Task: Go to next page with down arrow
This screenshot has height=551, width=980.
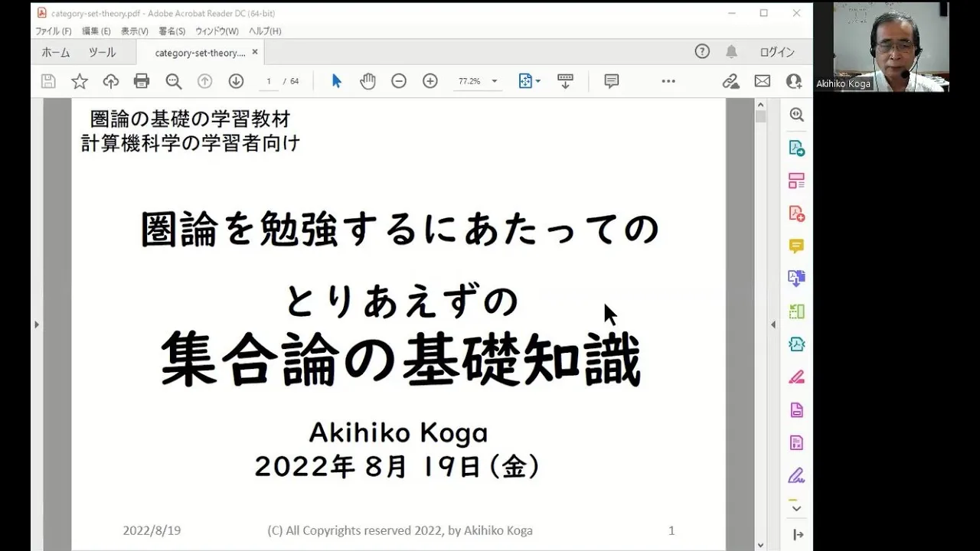Action: click(x=236, y=81)
